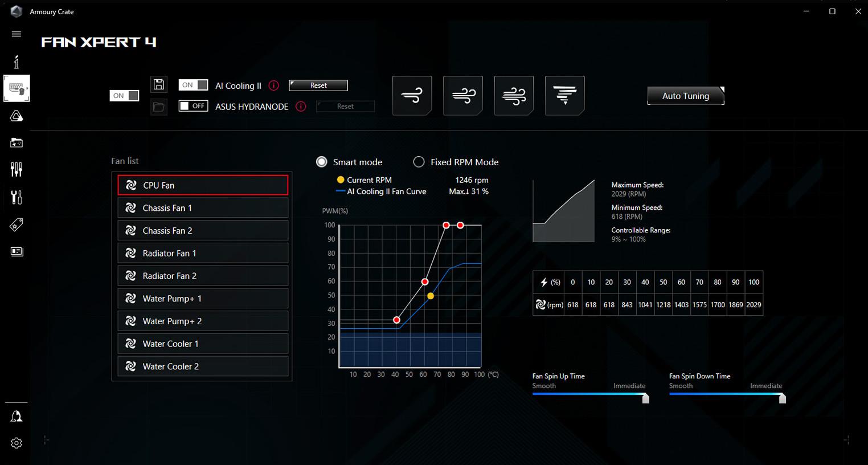Show info about AI Cooling II
The height and width of the screenshot is (465, 868).
point(274,85)
